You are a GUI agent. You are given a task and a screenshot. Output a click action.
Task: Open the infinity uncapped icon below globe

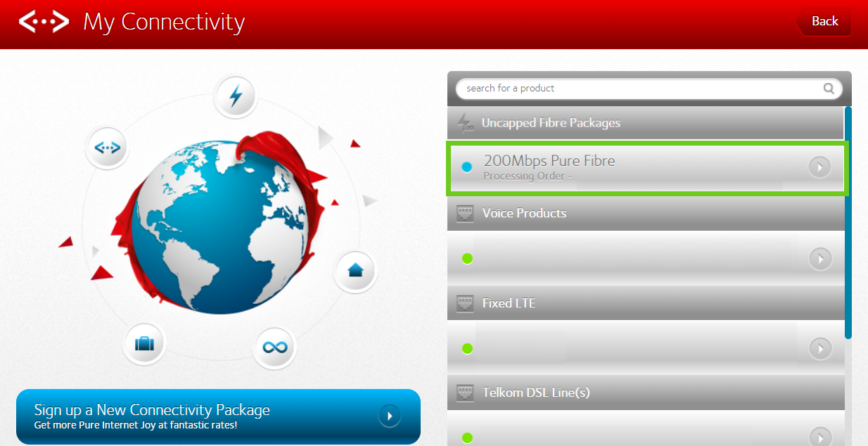(x=274, y=348)
